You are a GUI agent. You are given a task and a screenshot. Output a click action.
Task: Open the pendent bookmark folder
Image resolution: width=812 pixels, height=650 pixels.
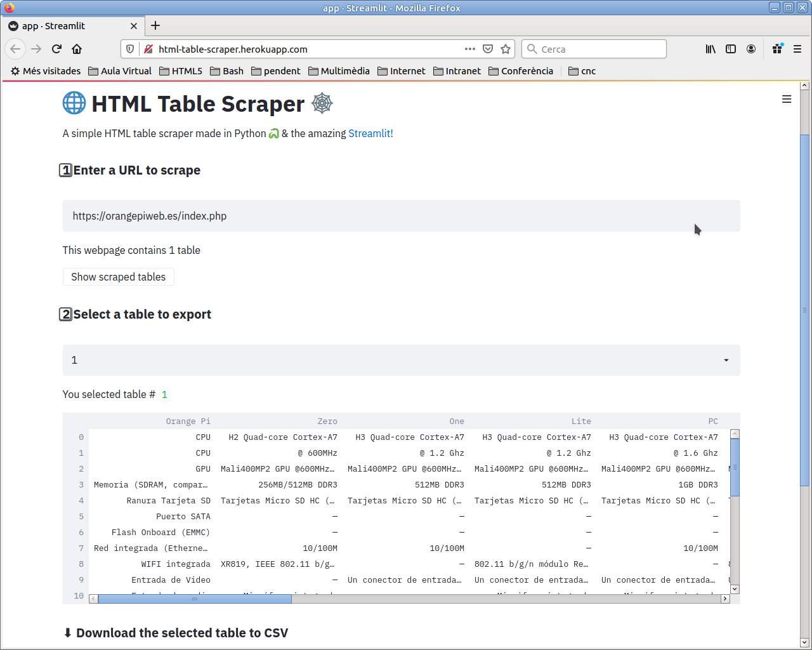(x=276, y=71)
